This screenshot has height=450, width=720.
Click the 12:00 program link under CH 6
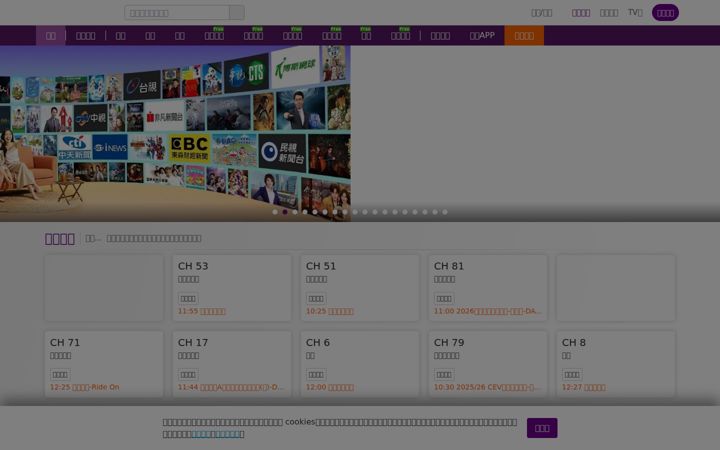[330, 387]
